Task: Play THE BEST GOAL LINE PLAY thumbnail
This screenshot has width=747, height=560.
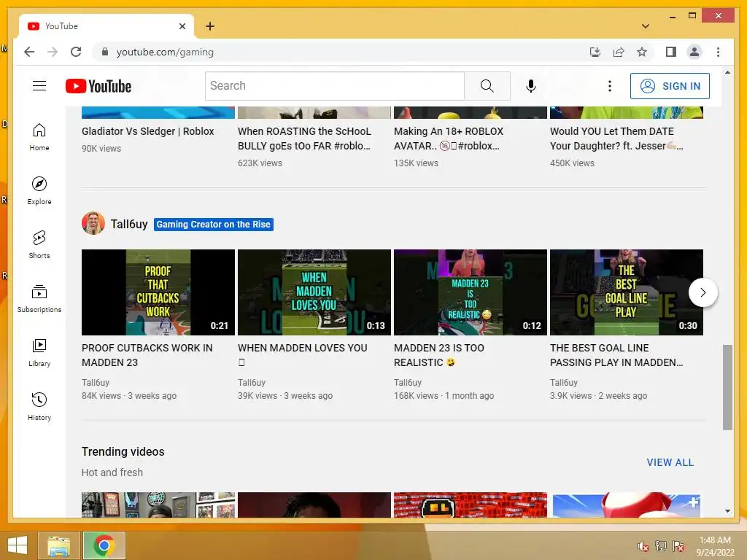Action: point(627,292)
